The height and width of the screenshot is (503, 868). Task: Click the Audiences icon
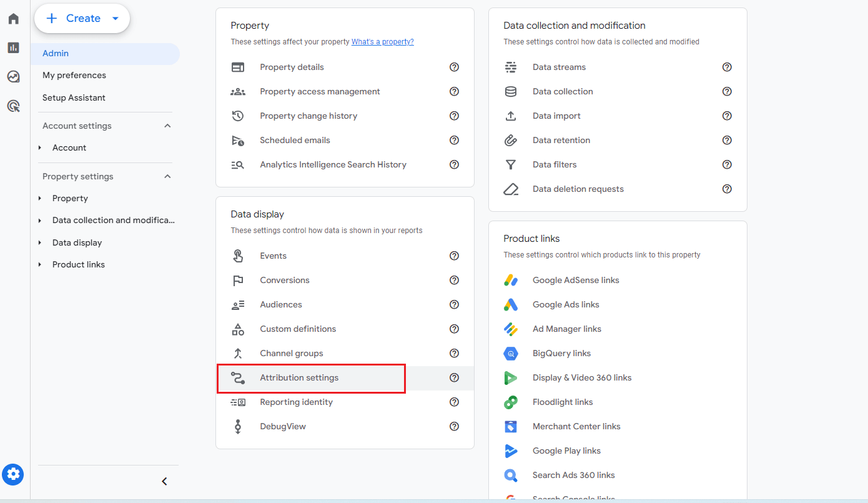pyautogui.click(x=238, y=304)
